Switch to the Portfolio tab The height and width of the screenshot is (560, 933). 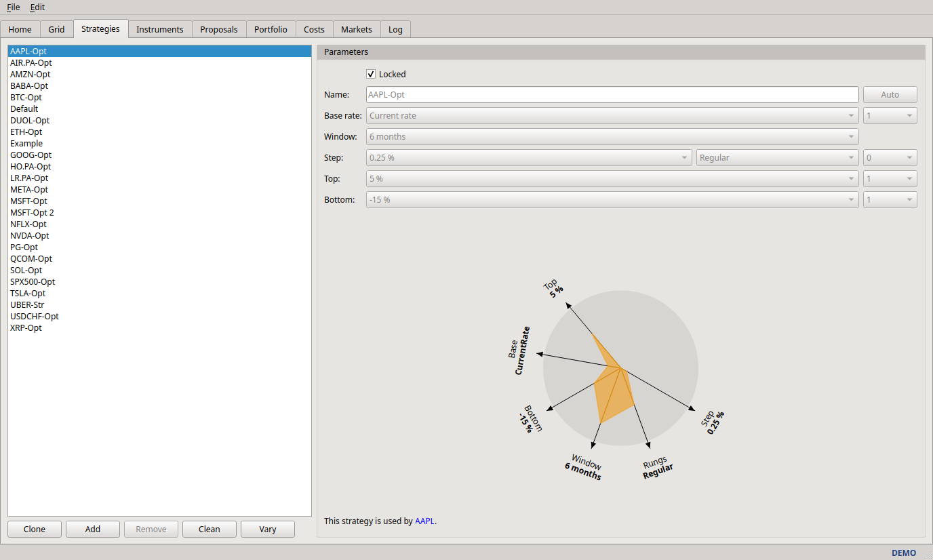click(271, 29)
